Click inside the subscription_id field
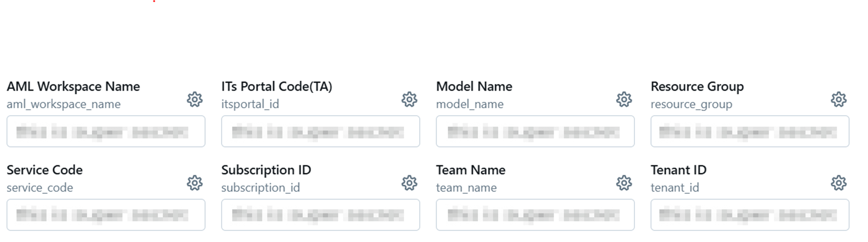The width and height of the screenshot is (868, 242). tap(321, 215)
